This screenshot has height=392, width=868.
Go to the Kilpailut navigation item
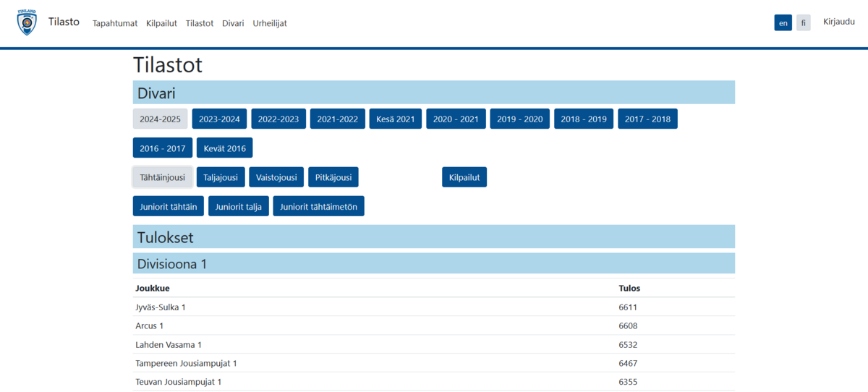tap(161, 23)
